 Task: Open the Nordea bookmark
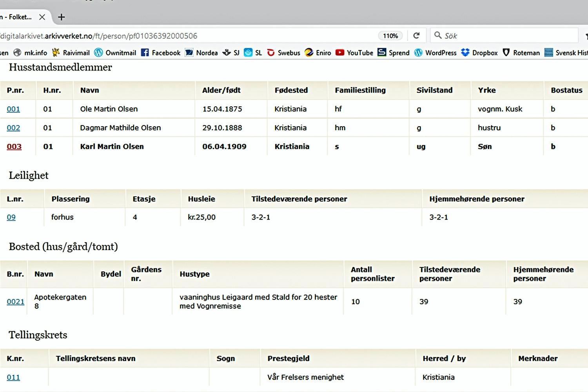click(201, 53)
